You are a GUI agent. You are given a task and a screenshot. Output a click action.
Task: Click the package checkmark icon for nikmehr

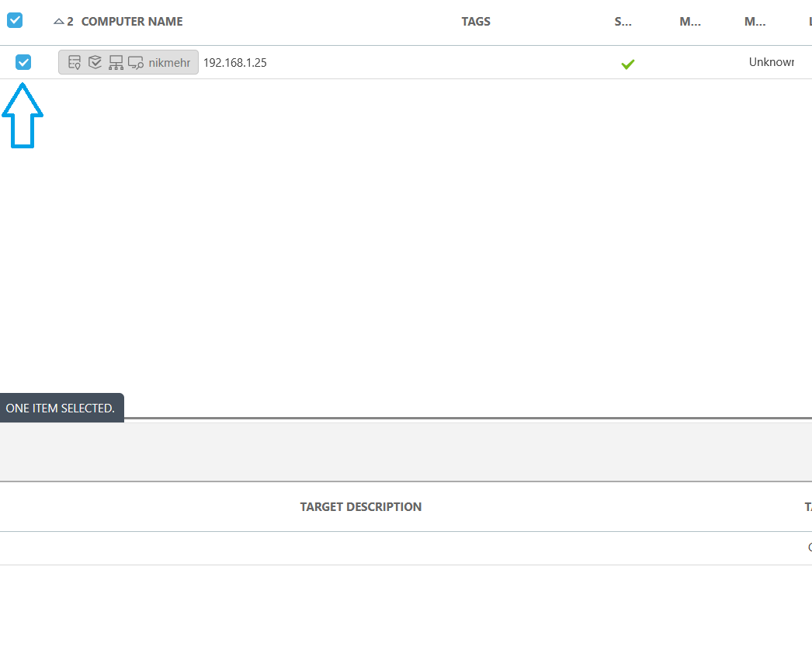point(95,63)
